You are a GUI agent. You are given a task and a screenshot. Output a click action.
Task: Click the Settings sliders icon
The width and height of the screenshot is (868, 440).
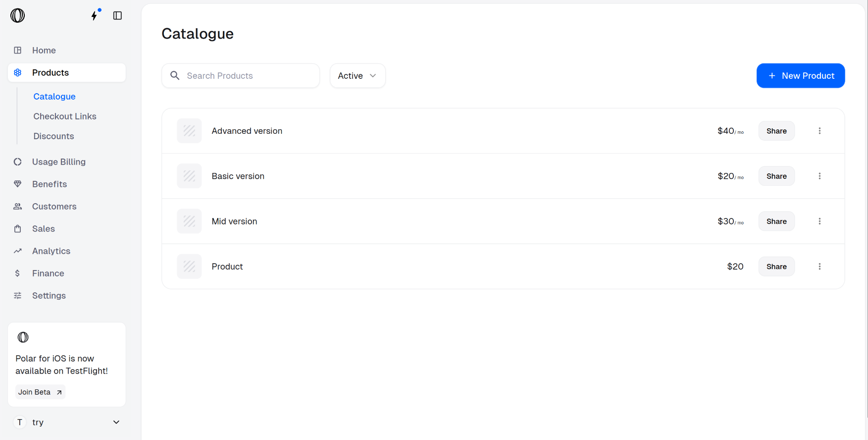[x=18, y=295]
